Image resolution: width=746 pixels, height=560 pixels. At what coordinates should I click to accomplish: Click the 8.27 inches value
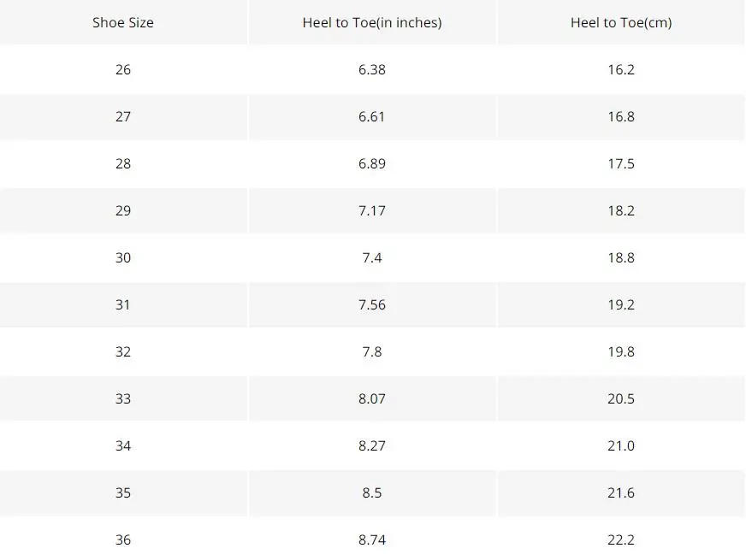372,446
